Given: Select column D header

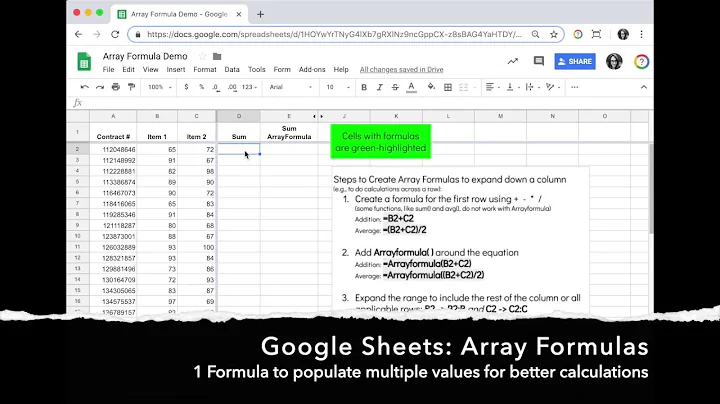Looking at the screenshot, I should click(239, 116).
